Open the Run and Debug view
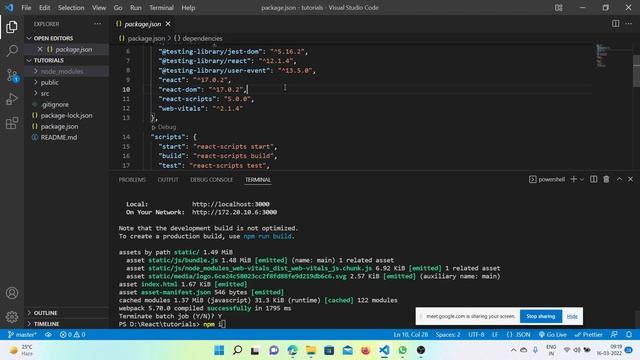640x360 pixels. (12, 99)
